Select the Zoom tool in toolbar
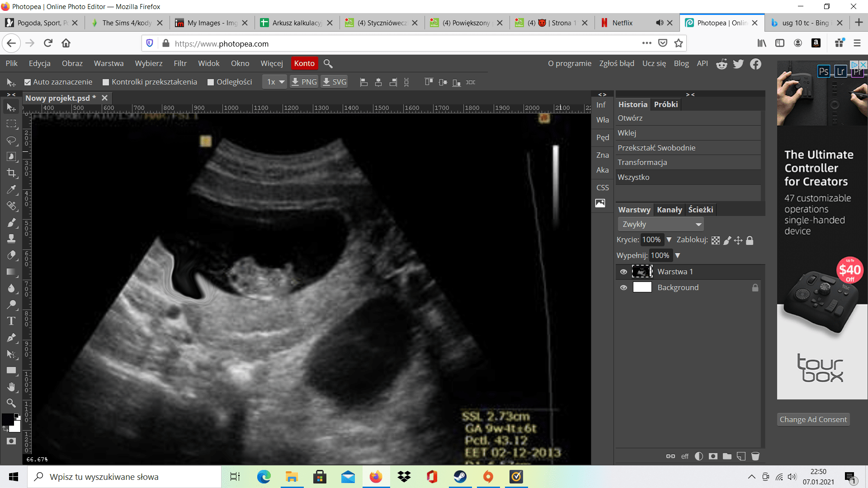868x488 pixels. pos(11,403)
